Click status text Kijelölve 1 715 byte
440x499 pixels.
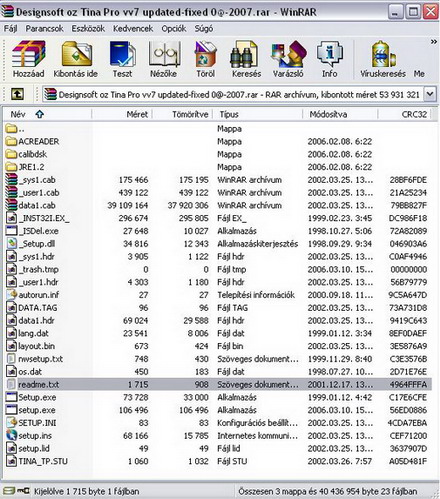tap(87, 491)
